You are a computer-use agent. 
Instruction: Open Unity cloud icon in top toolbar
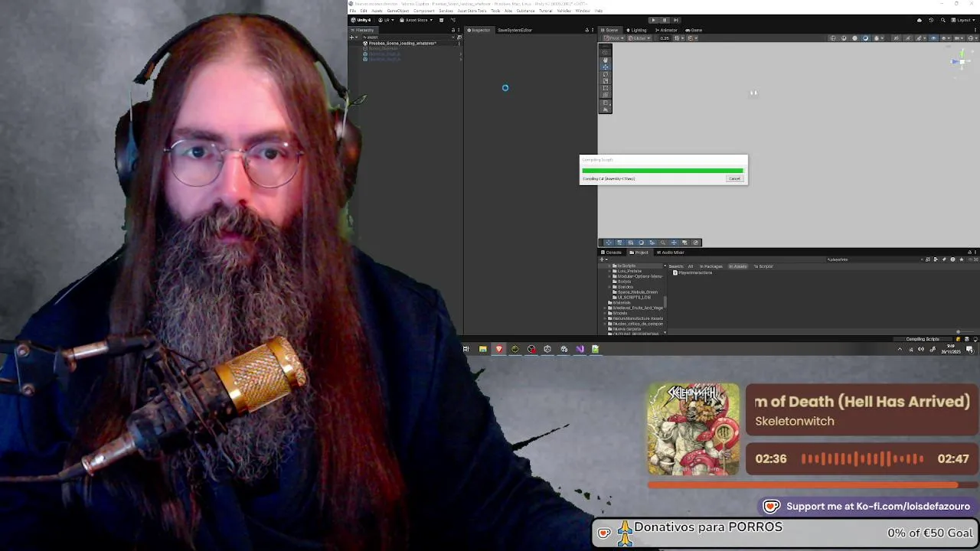pyautogui.click(x=920, y=20)
